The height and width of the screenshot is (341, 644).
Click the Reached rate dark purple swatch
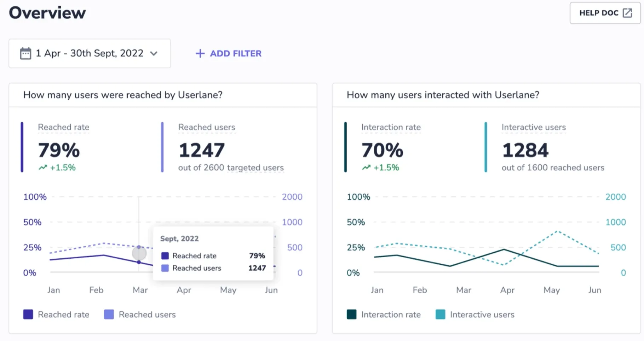click(28, 314)
